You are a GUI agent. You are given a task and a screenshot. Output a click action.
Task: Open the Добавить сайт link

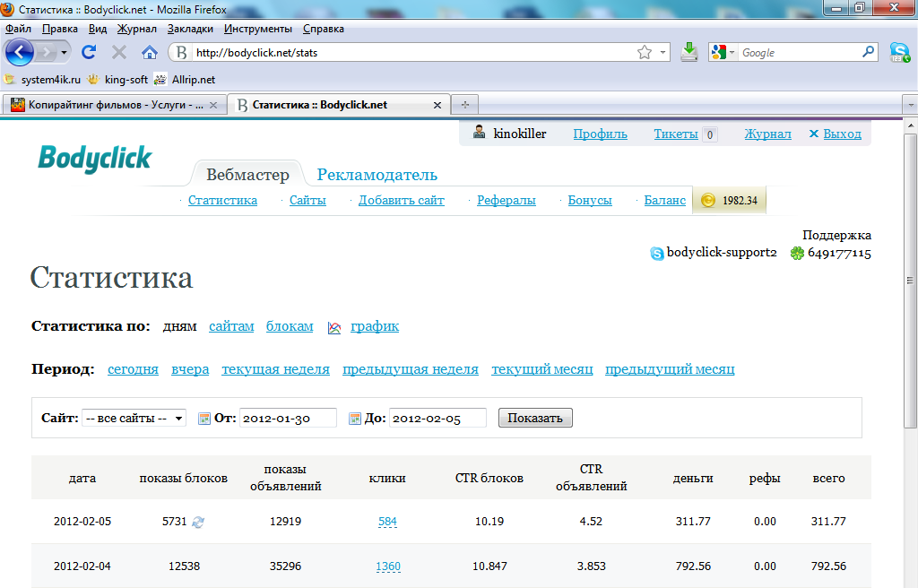[x=401, y=200]
